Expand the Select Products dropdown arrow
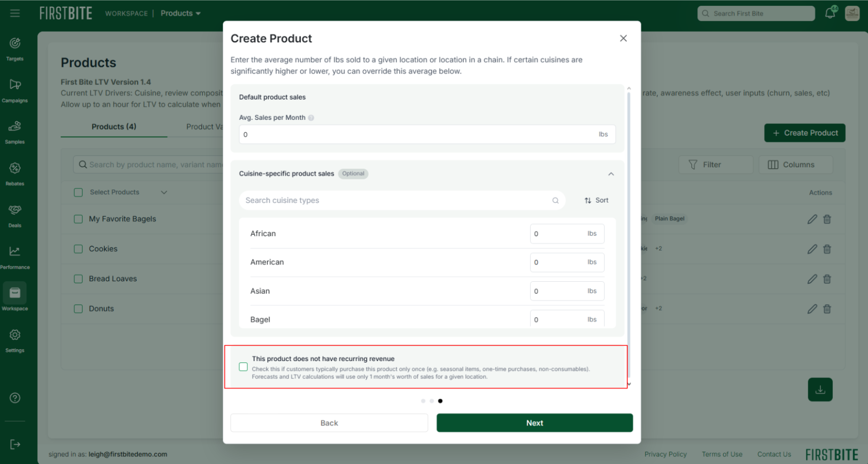 pos(164,192)
